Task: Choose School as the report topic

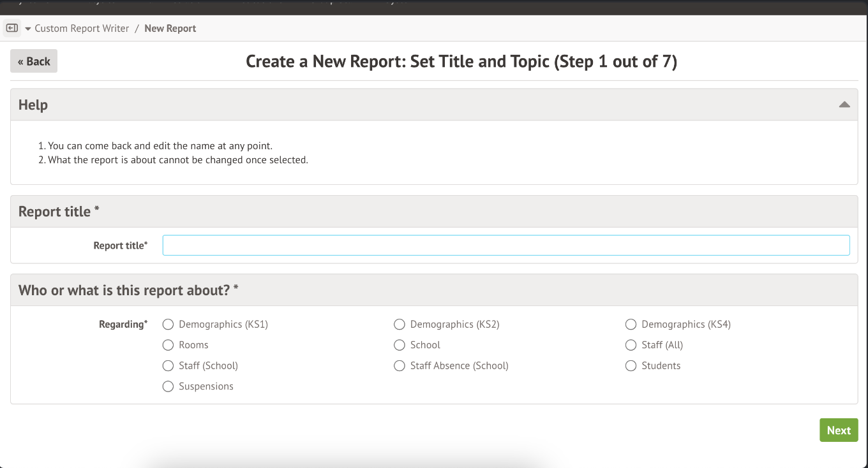Action: [x=400, y=345]
